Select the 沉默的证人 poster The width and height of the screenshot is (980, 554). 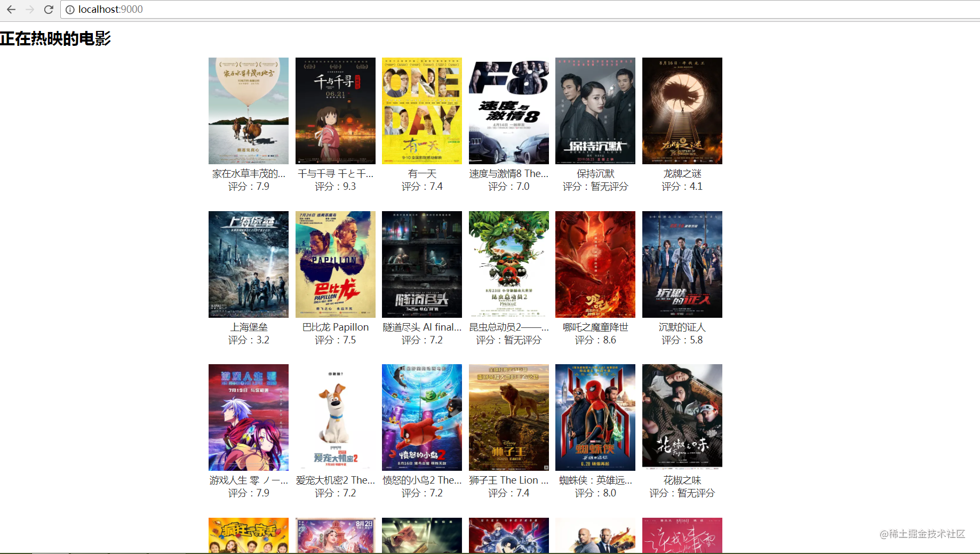[682, 264]
